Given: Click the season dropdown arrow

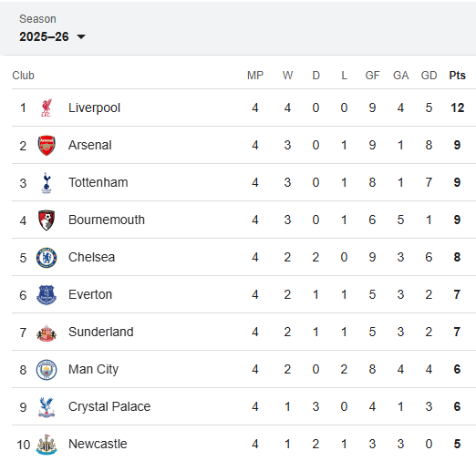Looking at the screenshot, I should [x=81, y=37].
